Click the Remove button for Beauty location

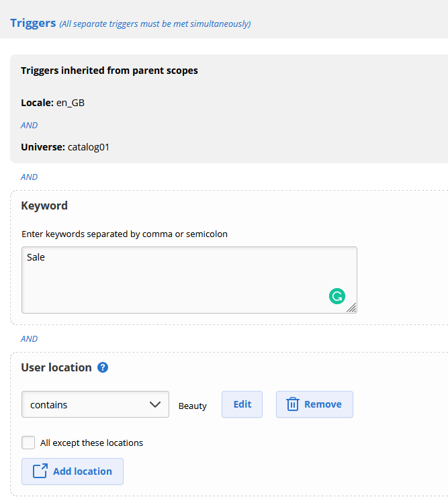[314, 404]
